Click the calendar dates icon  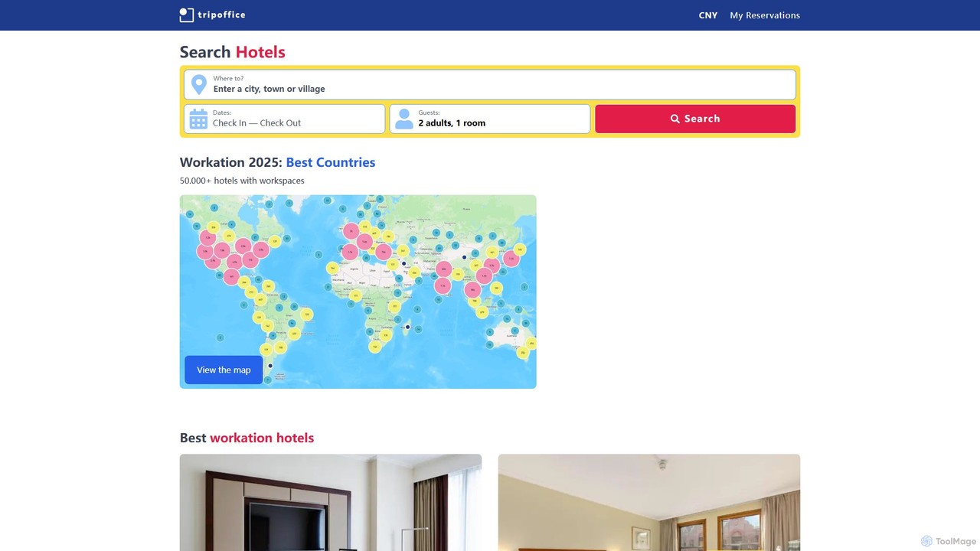198,119
